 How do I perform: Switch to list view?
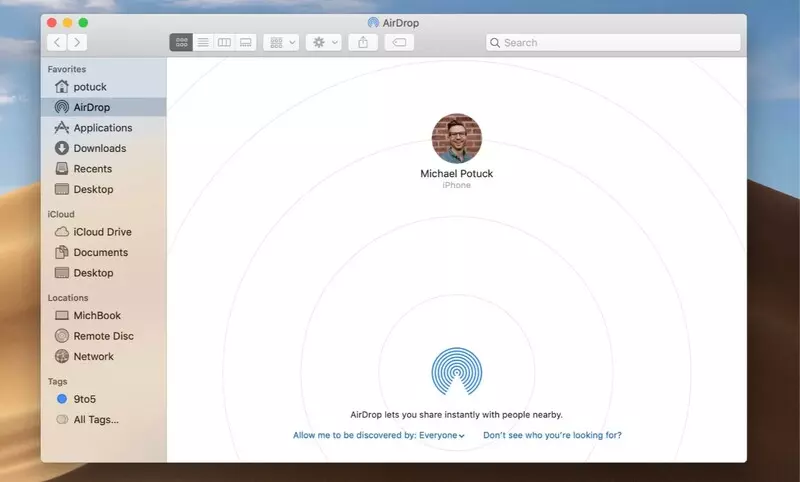tap(203, 42)
